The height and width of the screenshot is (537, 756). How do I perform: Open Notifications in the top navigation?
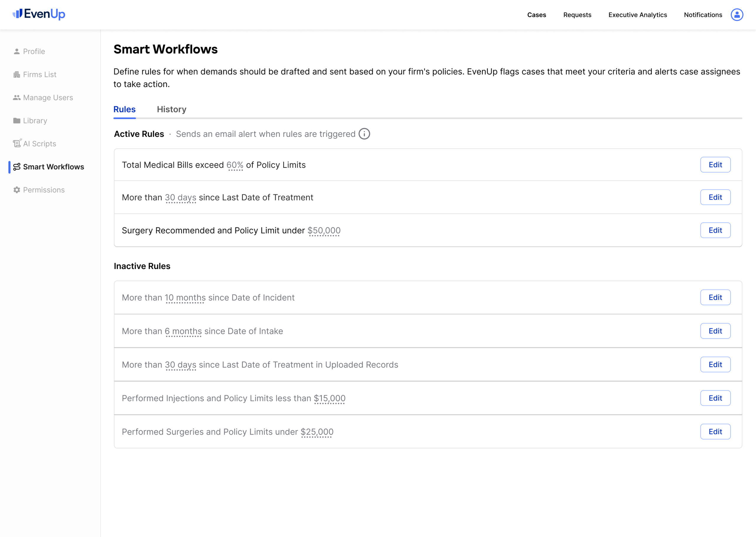(x=703, y=15)
